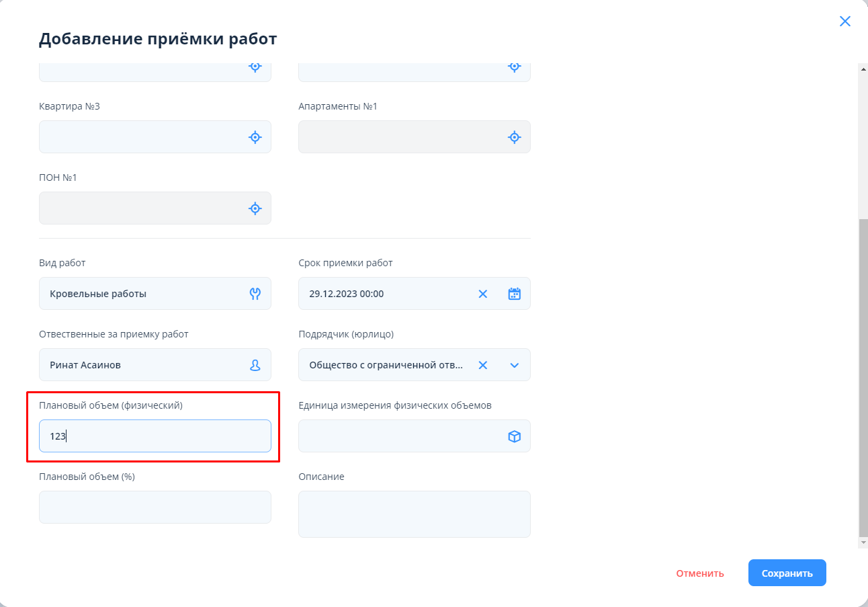Open the calendar picker for Срок приемки работ
This screenshot has height=607, width=868.
tap(514, 294)
